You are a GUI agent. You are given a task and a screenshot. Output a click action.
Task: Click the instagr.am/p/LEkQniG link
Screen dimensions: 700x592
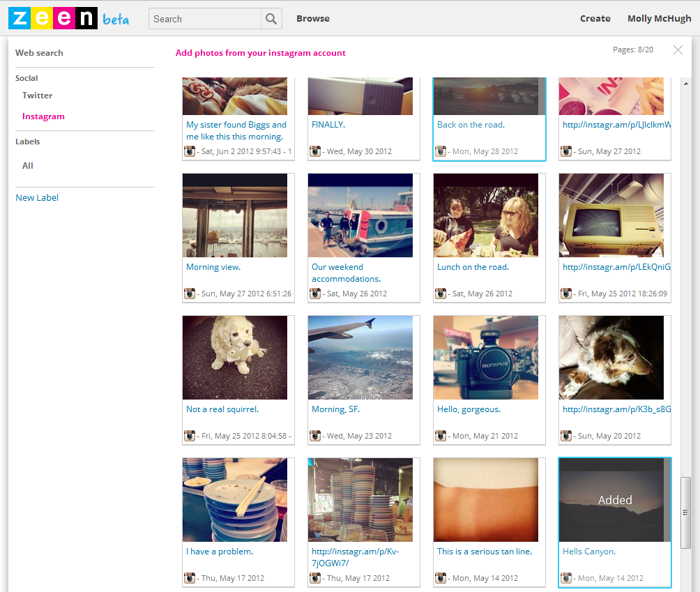pos(616,267)
